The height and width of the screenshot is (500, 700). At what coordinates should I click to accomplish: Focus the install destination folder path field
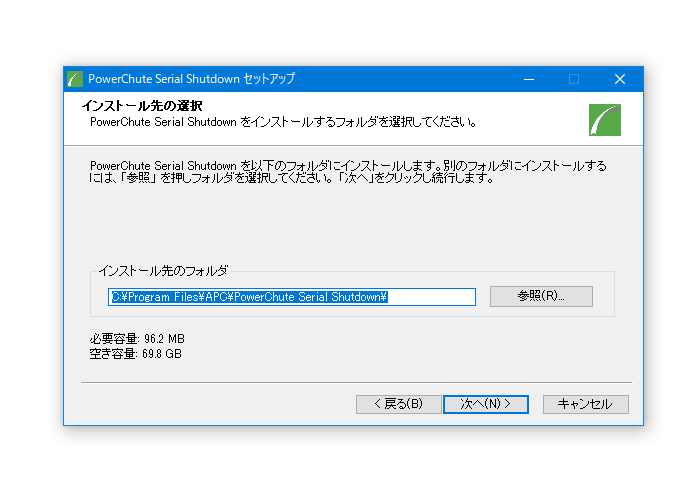point(292,297)
